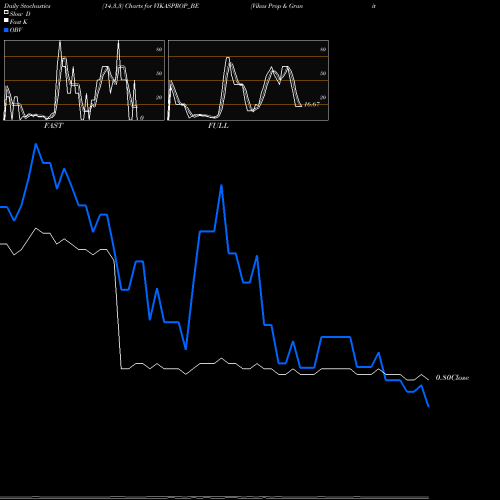Screen dimensions: 500x500
Task: Click the 50 level label in FAST chart
Action: point(159,73)
